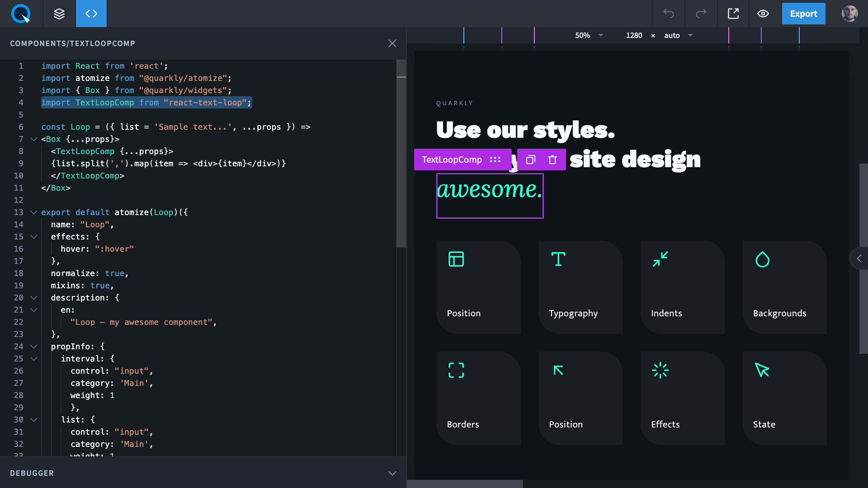Image resolution: width=868 pixels, height=488 pixels.
Task: Toggle the preview eye icon
Action: (x=764, y=14)
